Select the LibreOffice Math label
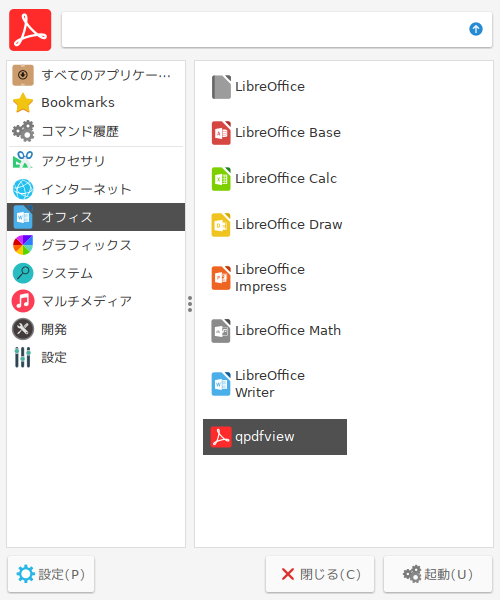Viewport: 500px width, 600px height. (x=288, y=330)
